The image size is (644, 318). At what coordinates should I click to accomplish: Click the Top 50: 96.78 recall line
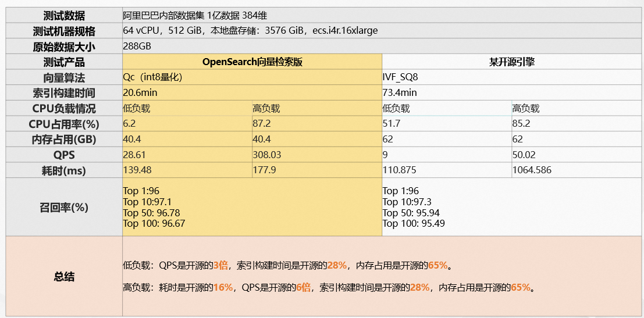(152, 213)
